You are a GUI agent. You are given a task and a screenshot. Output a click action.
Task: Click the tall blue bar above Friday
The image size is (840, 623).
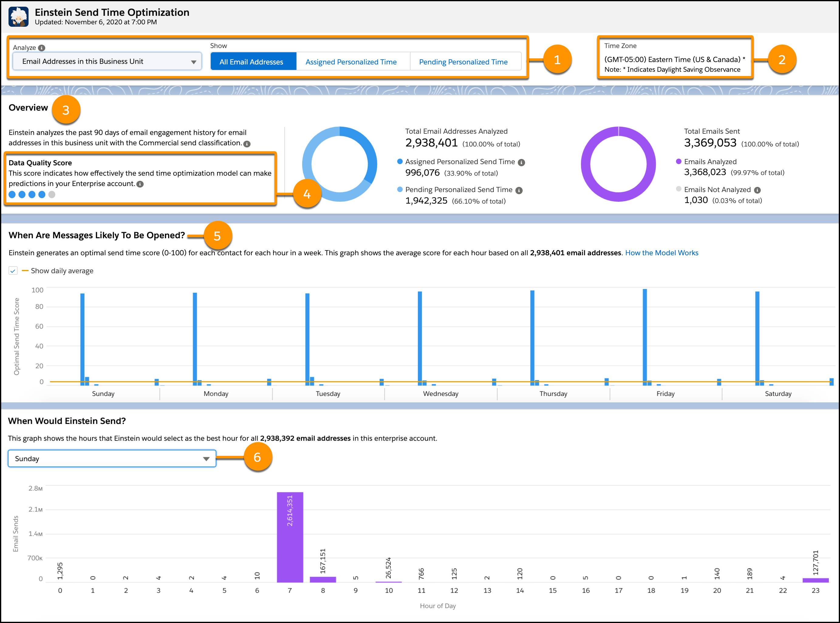click(x=645, y=337)
